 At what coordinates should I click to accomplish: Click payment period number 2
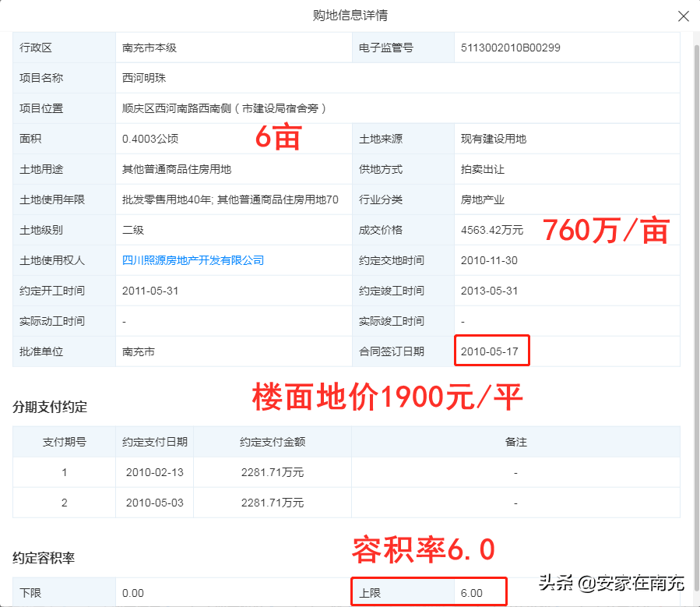pyautogui.click(x=65, y=503)
